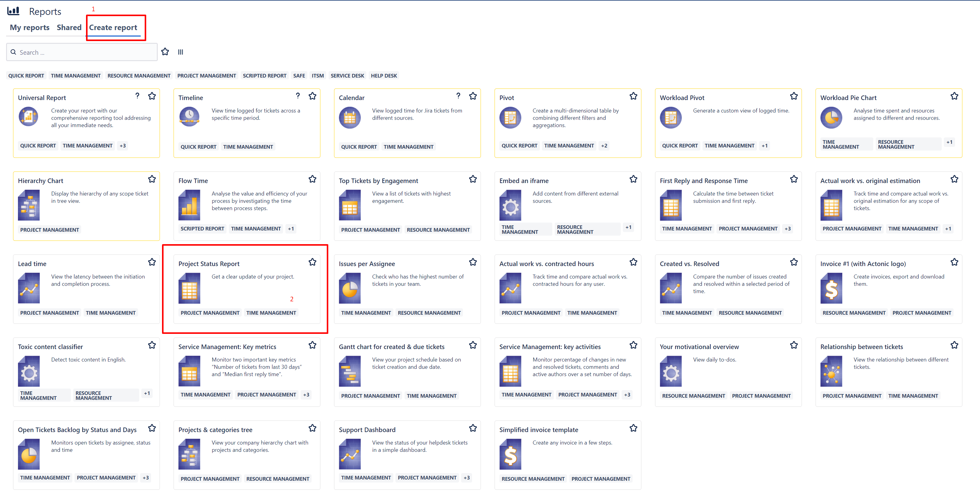The width and height of the screenshot is (980, 495).
Task: Expand +2 tags on Pivot card
Action: coord(604,146)
